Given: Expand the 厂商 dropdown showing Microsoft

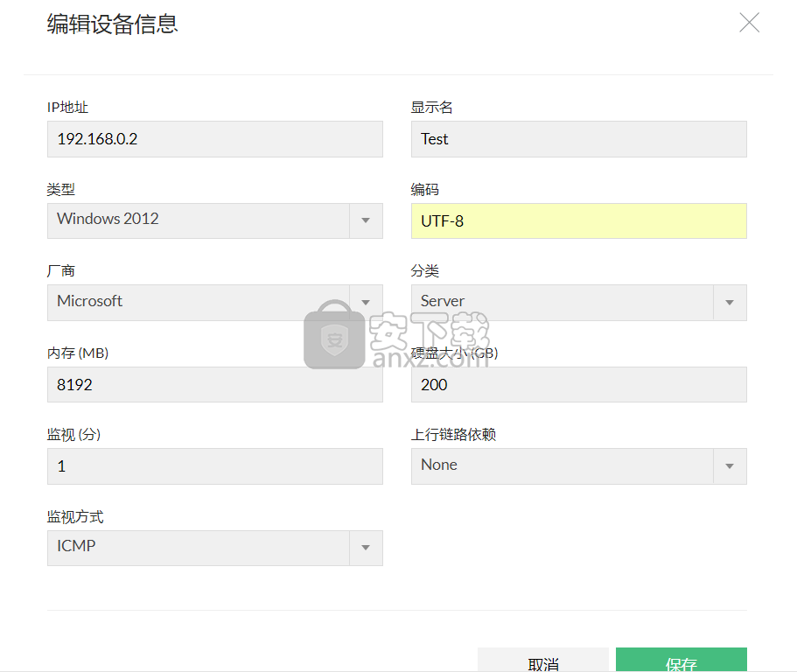Looking at the screenshot, I should [215, 303].
